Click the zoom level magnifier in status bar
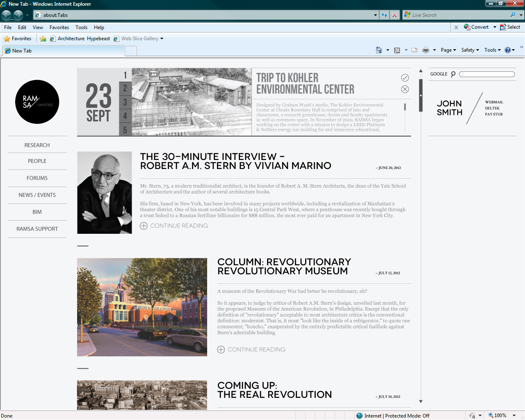The image size is (525, 420). click(491, 415)
